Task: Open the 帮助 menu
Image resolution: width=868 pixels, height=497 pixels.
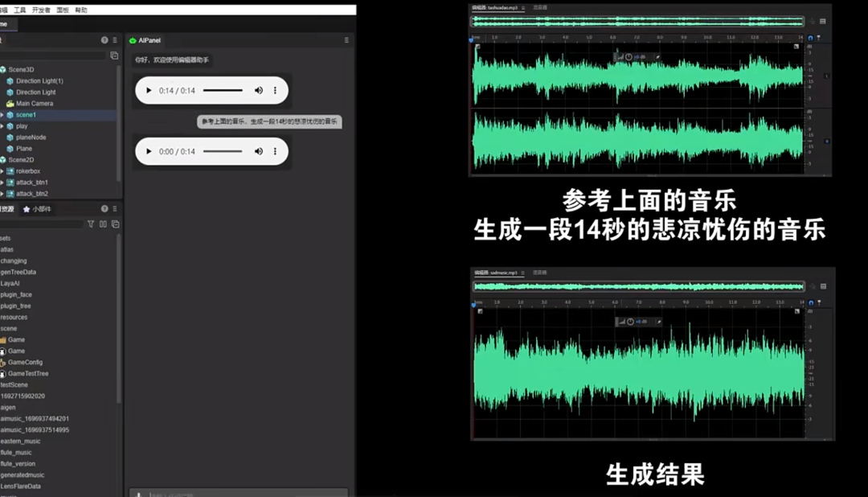Action: (81, 10)
